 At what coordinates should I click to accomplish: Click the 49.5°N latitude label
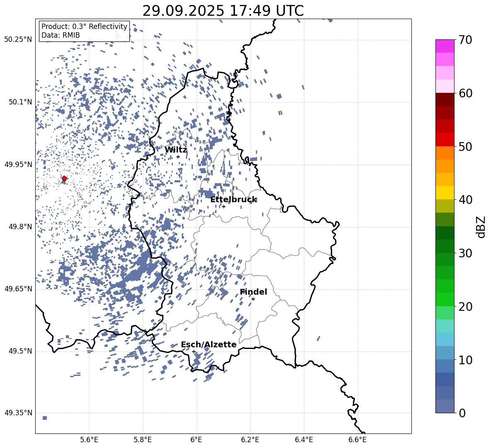20,351
